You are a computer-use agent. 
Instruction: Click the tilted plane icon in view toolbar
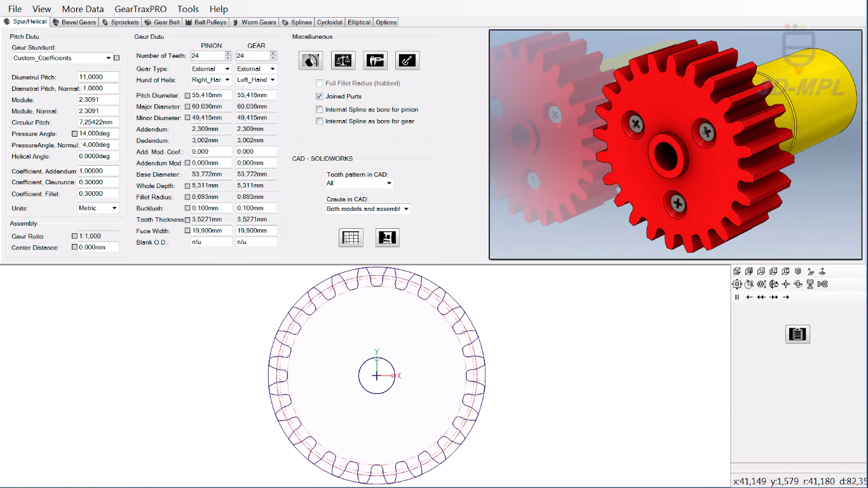pos(811,271)
